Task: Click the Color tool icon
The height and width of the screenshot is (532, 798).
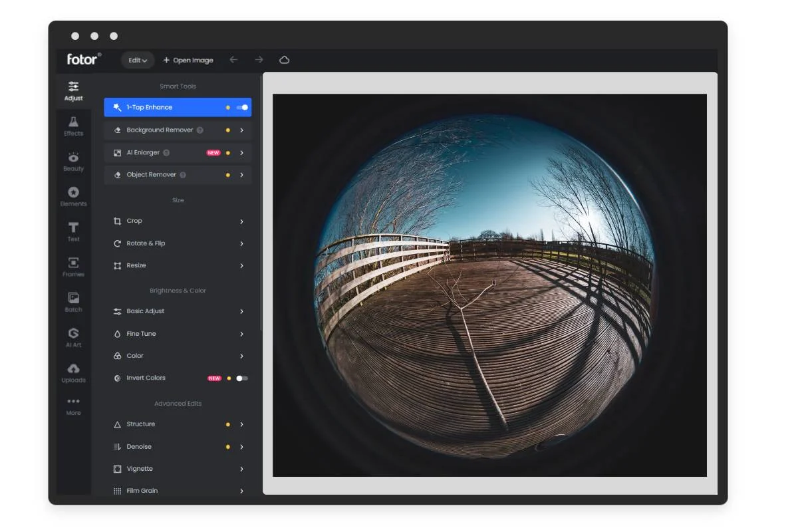Action: pos(118,356)
